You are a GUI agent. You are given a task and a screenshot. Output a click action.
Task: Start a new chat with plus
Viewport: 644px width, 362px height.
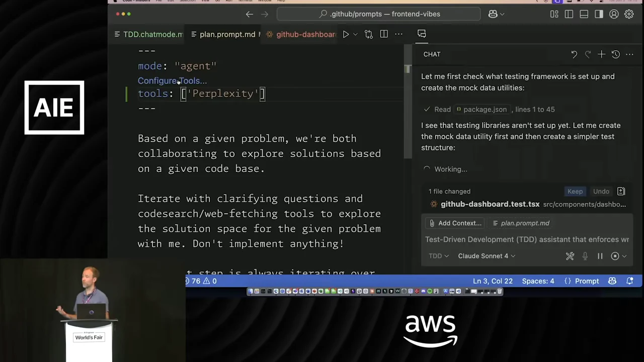click(601, 54)
